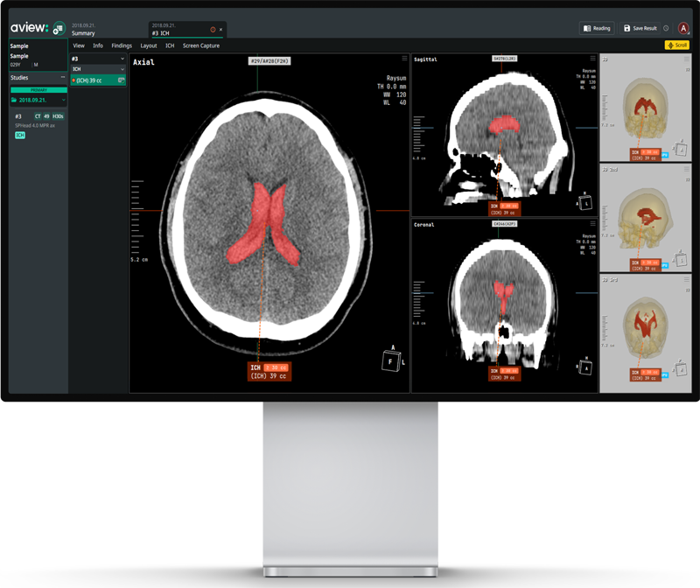700x588 pixels.
Task: Click the top 3D view orientation cube
Action: (x=681, y=149)
